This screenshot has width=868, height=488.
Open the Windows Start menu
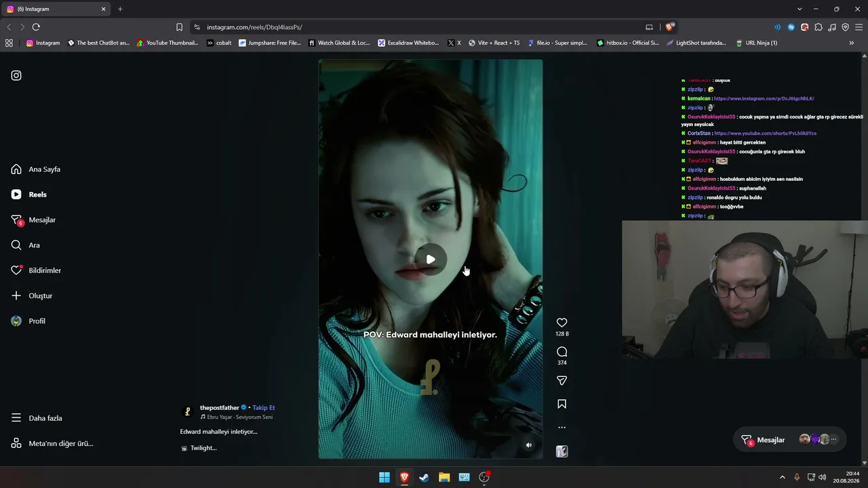[x=384, y=477]
